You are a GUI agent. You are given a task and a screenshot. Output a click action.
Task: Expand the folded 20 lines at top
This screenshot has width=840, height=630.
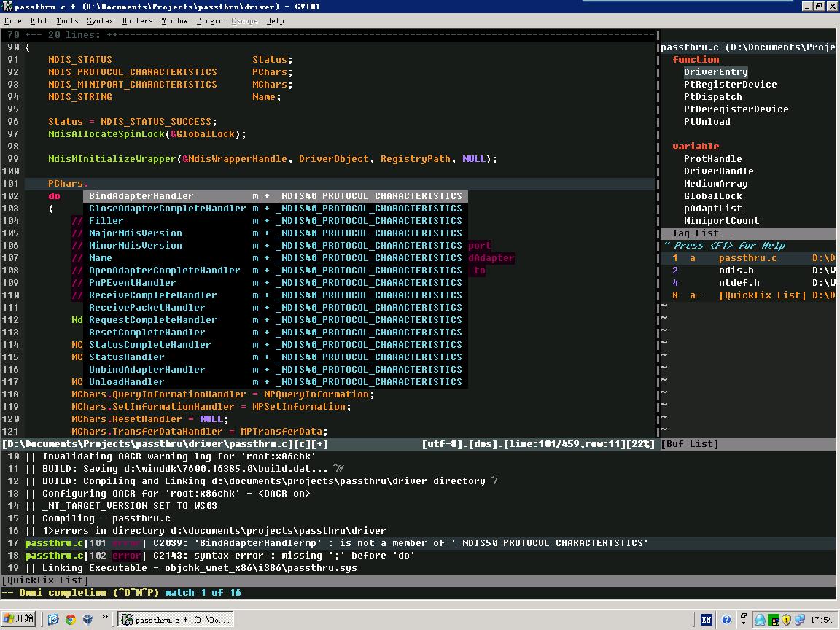pos(73,34)
